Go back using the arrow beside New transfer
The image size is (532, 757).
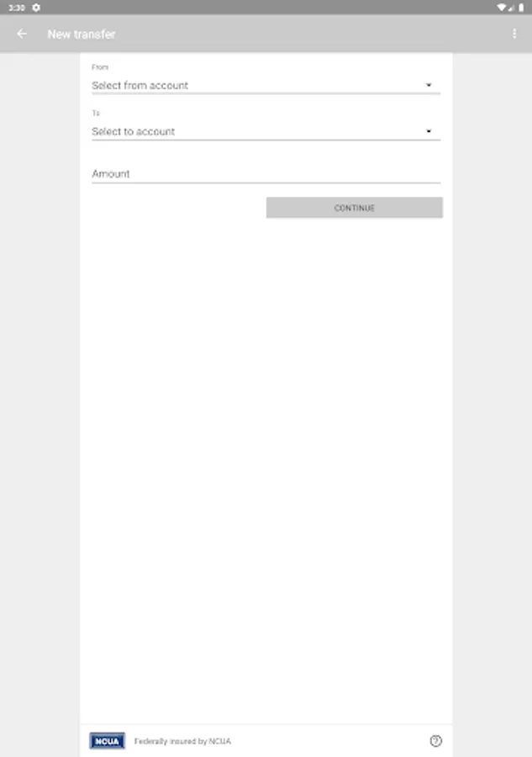(22, 34)
